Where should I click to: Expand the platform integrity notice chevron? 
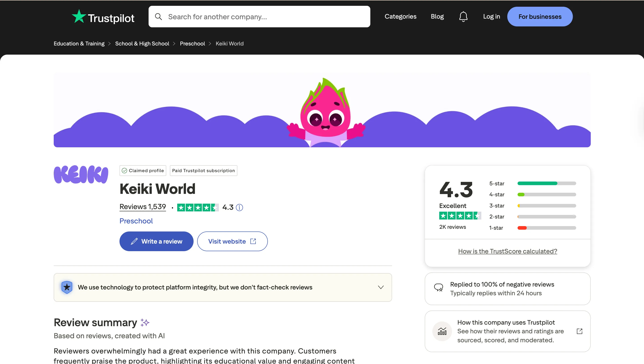(x=380, y=287)
